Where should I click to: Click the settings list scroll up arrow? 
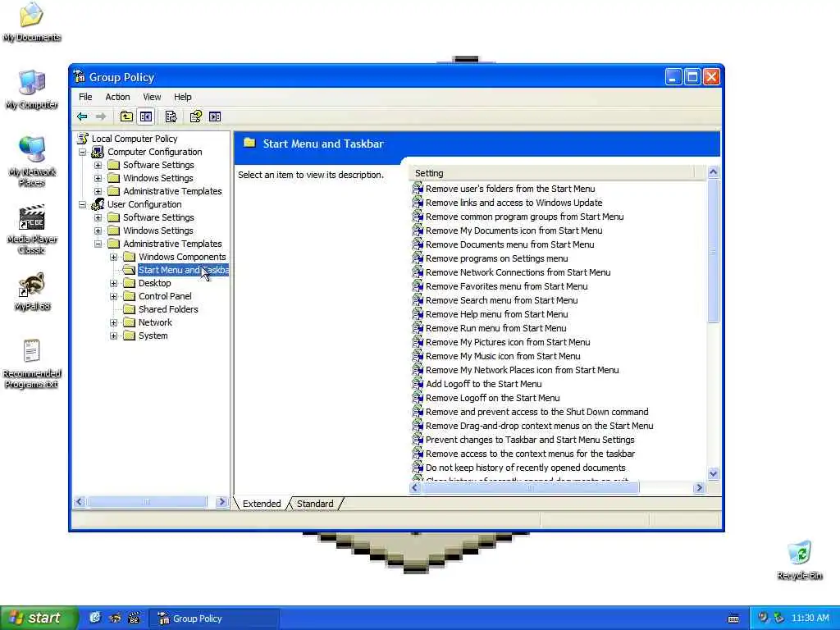tap(713, 172)
